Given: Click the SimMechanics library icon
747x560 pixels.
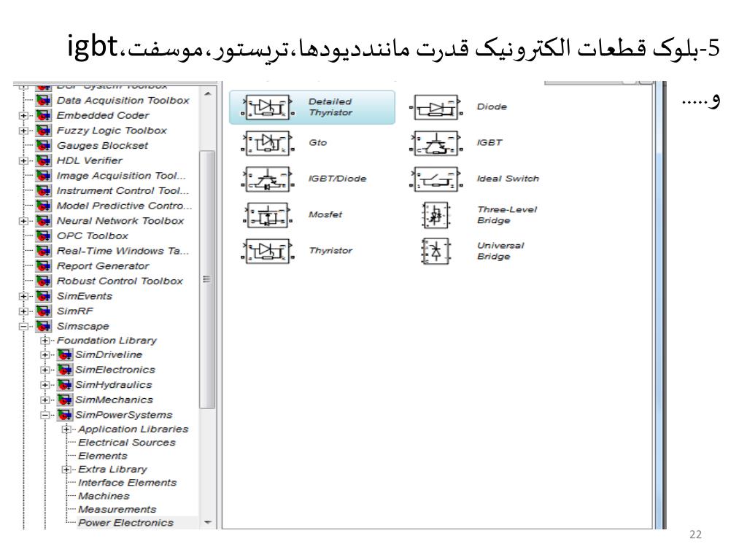Looking at the screenshot, I should point(64,400).
